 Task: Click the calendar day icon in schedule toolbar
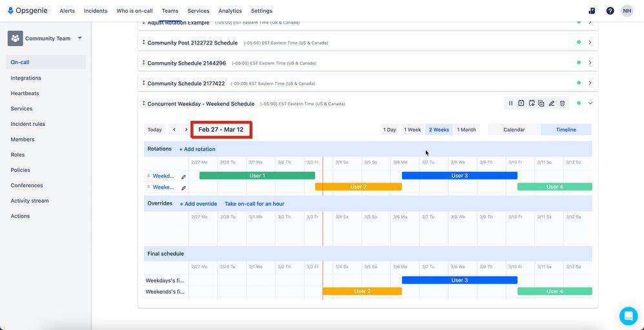click(521, 103)
